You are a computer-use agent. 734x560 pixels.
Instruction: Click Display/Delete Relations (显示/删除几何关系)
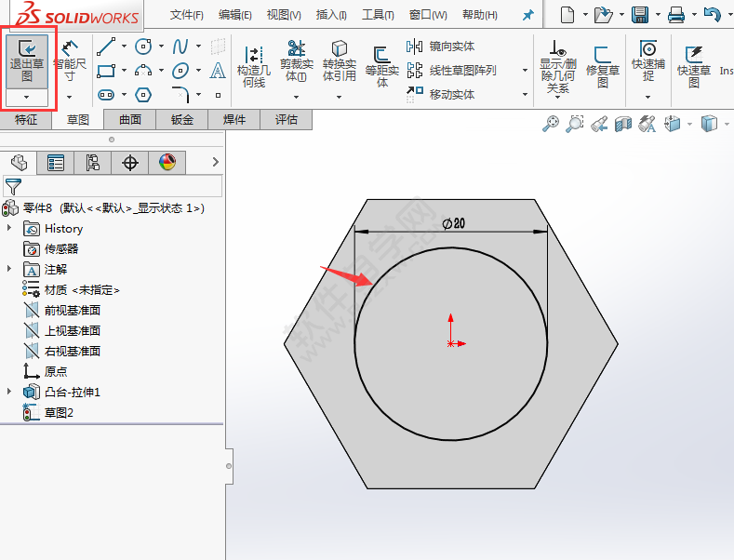click(558, 67)
